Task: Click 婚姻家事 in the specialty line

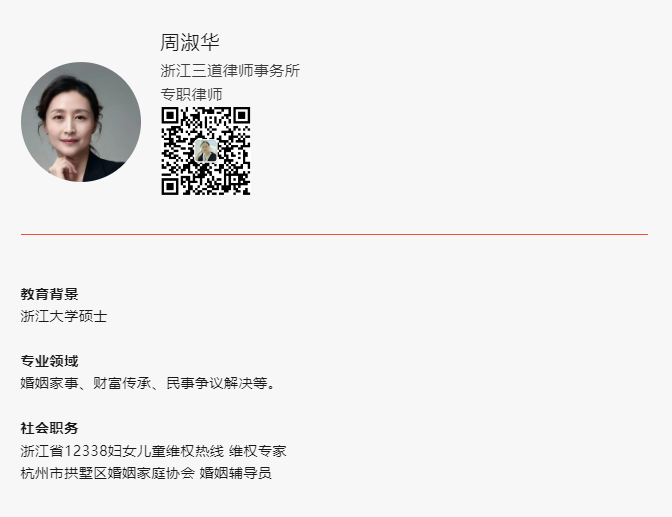Action: 49,383
